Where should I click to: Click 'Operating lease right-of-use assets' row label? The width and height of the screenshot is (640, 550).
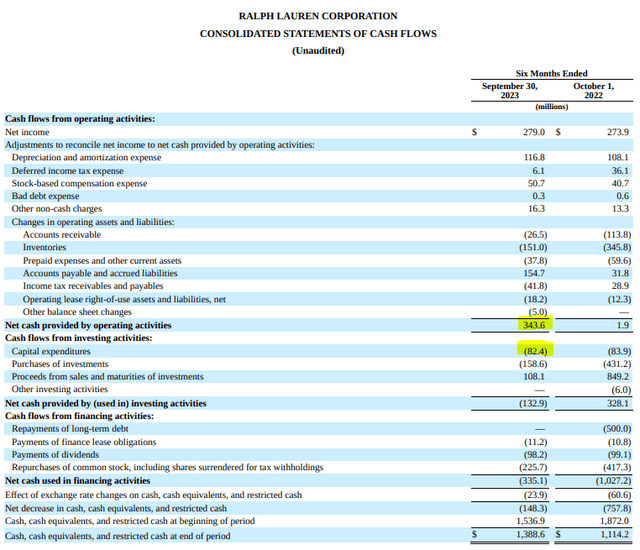(124, 299)
